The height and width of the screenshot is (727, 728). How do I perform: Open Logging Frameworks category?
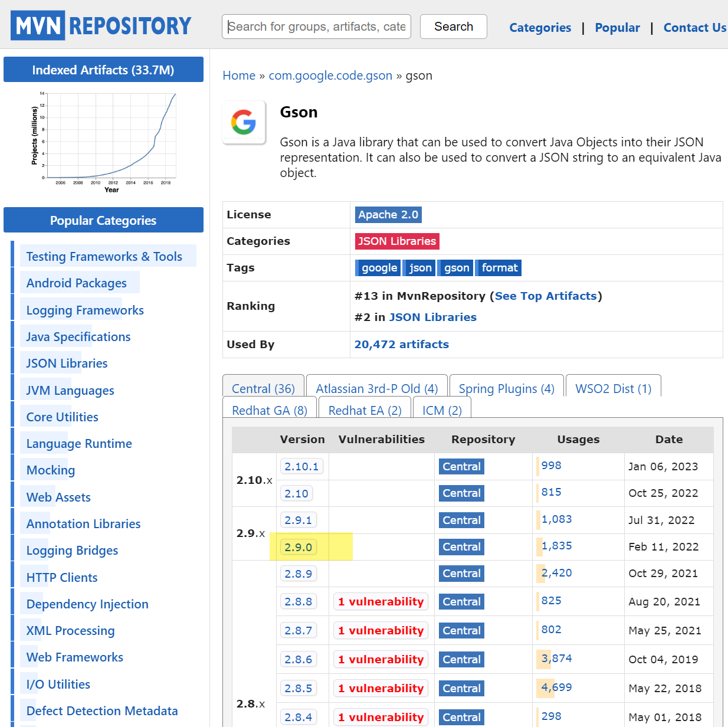coord(85,310)
